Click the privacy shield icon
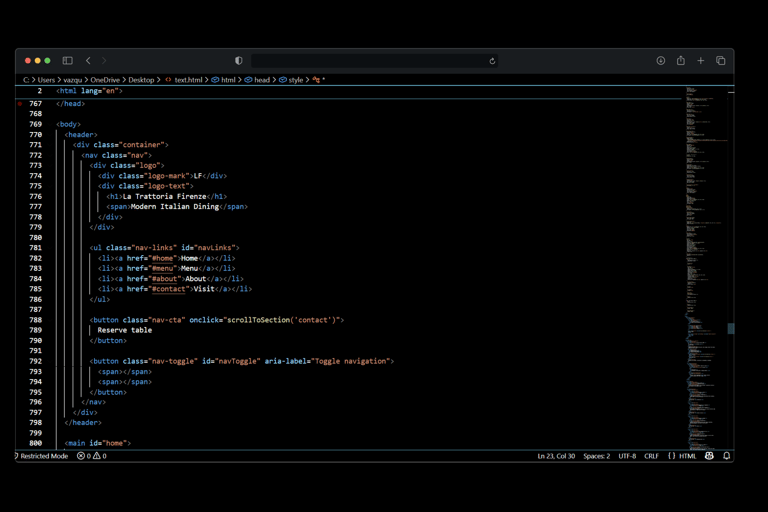This screenshot has height=512, width=768. click(x=238, y=61)
